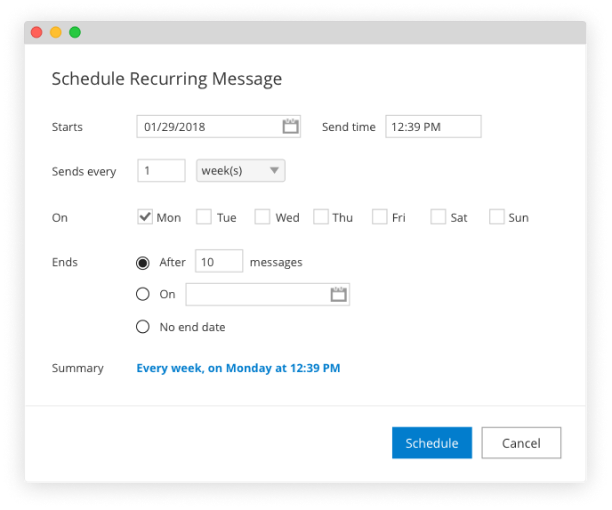Edit the Send time field 12:39 PM

click(x=433, y=126)
